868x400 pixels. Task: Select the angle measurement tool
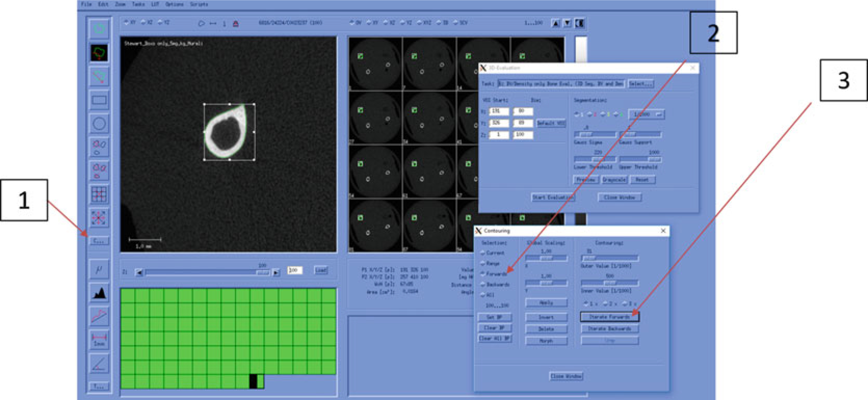pos(99,364)
